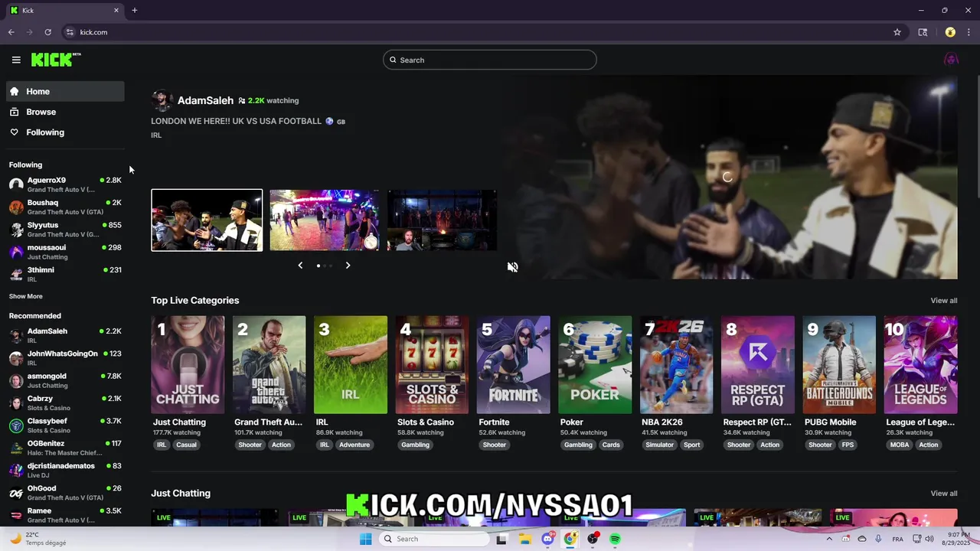Open Boushaq followed channel
The image size is (980, 551).
[65, 207]
